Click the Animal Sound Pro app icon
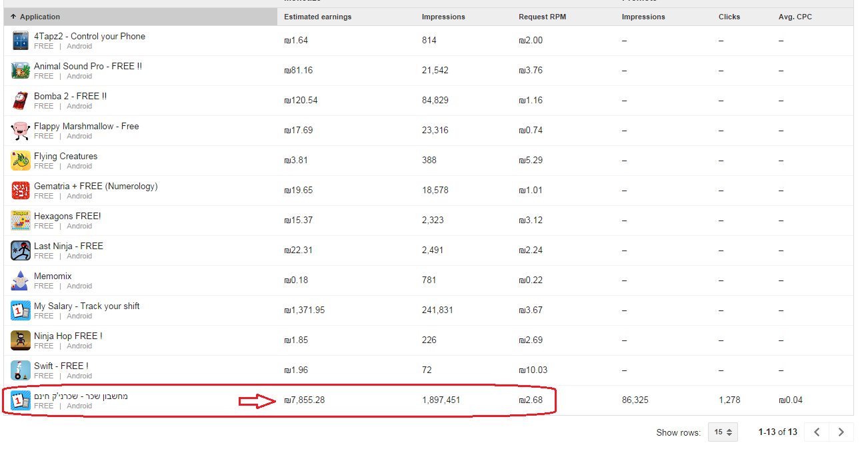This screenshot has width=868, height=451. [21, 71]
